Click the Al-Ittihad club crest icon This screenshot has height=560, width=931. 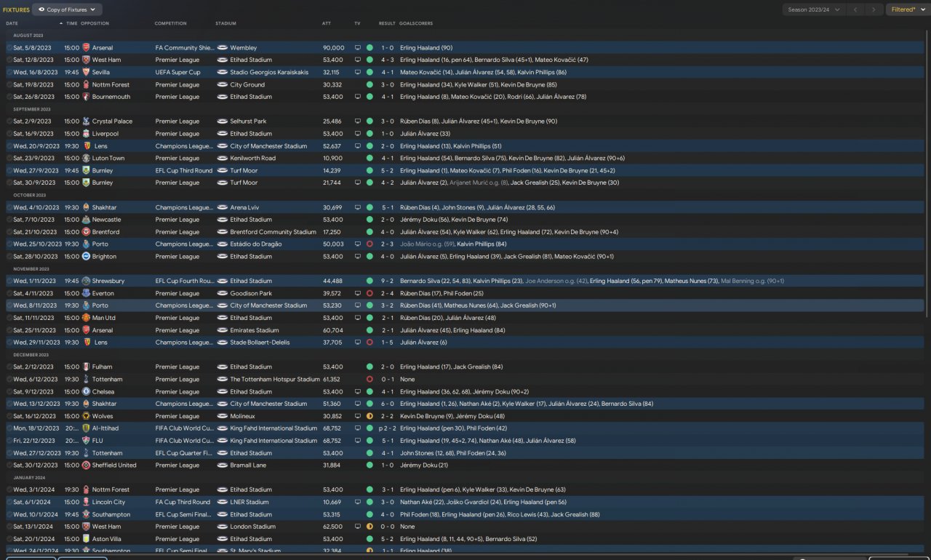click(86, 428)
